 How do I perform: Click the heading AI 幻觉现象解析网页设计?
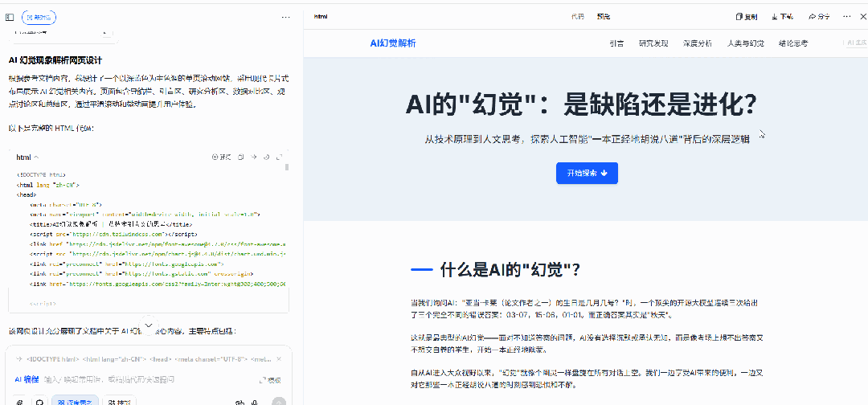[x=55, y=59]
